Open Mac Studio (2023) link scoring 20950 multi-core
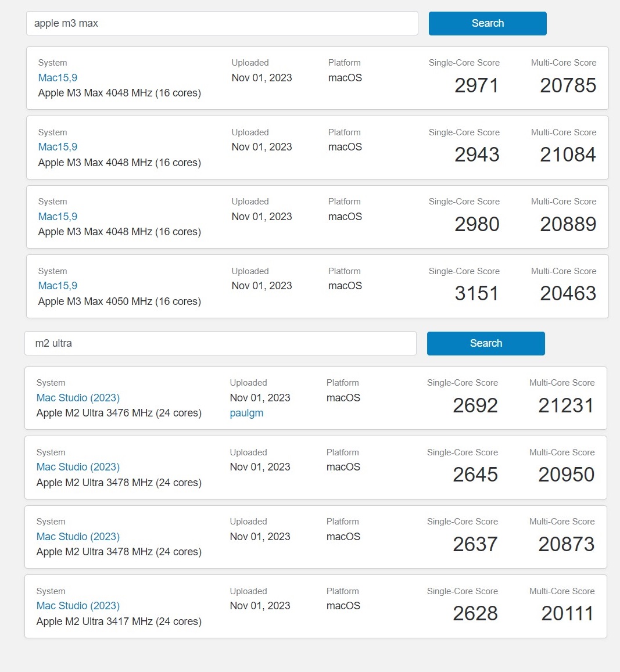The width and height of the screenshot is (620, 672). 78,467
